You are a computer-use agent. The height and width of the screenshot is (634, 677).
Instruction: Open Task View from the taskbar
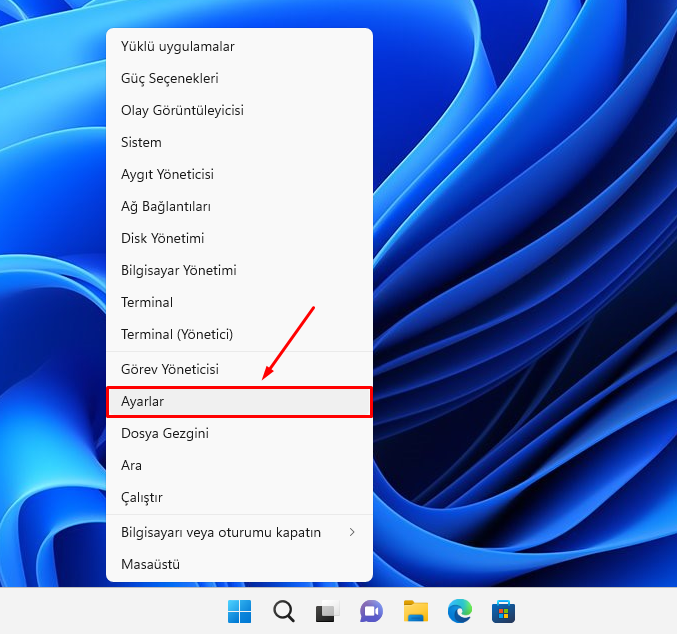pos(327,611)
